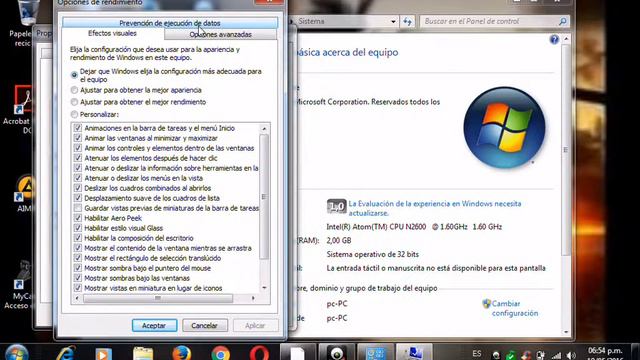Switch to the blank document taskbar window
The image size is (640, 360).
[x=297, y=353]
